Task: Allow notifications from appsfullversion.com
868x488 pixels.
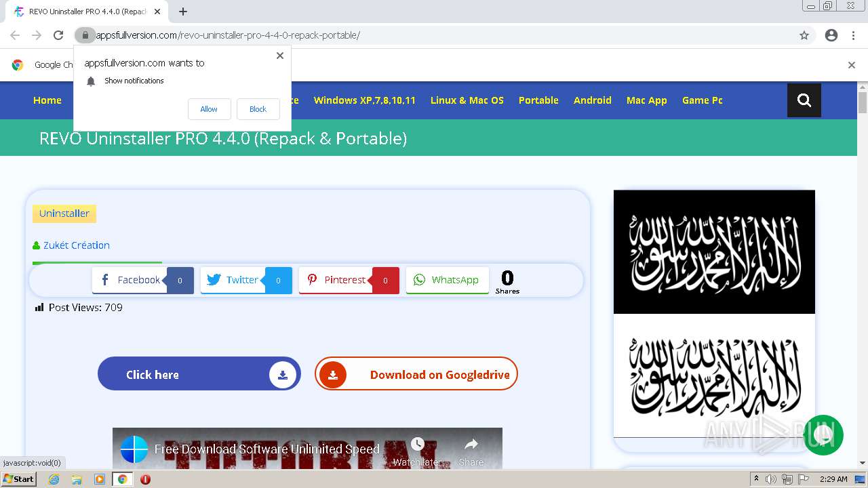Action: point(209,109)
